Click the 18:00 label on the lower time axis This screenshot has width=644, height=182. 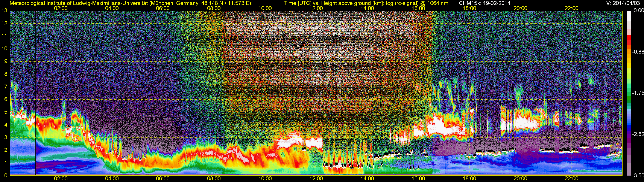click(469, 179)
